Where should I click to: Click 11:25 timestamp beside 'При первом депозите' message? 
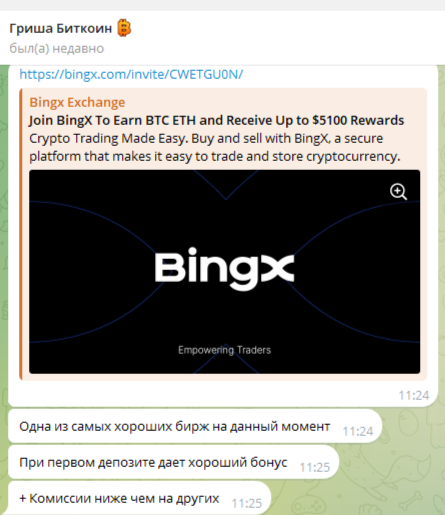315,467
